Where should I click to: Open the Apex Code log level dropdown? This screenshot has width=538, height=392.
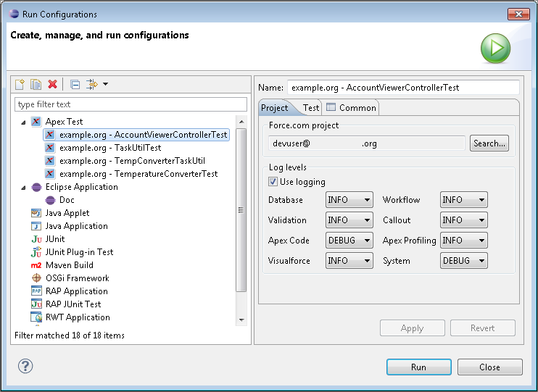pyautogui.click(x=349, y=241)
